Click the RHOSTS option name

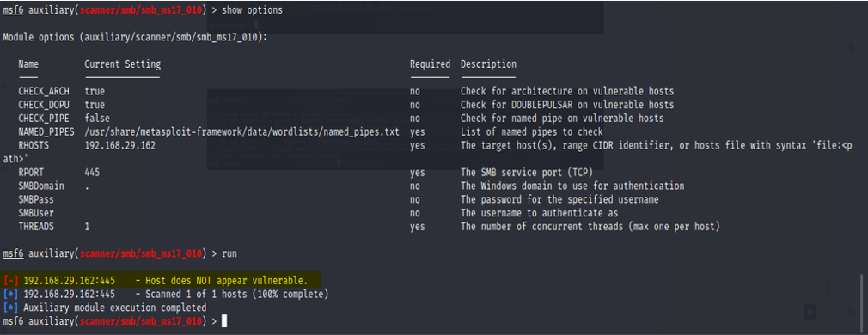(x=34, y=146)
